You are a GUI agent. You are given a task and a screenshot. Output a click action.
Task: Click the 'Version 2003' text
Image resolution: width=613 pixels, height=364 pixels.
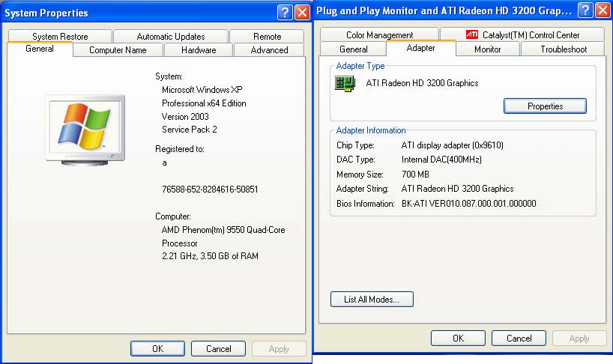click(x=185, y=117)
